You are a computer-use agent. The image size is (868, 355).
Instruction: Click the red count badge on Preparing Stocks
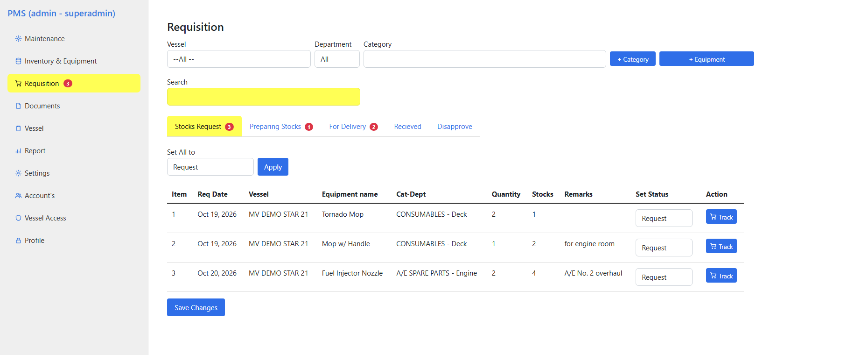coord(309,127)
